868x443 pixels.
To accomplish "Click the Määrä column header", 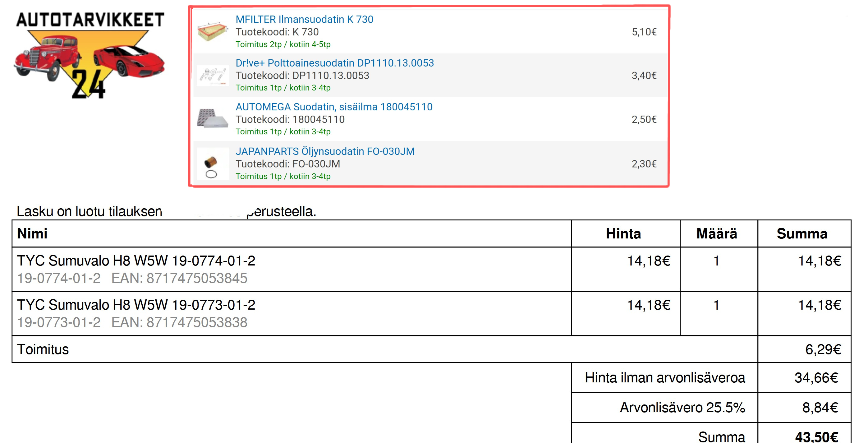I will (716, 234).
